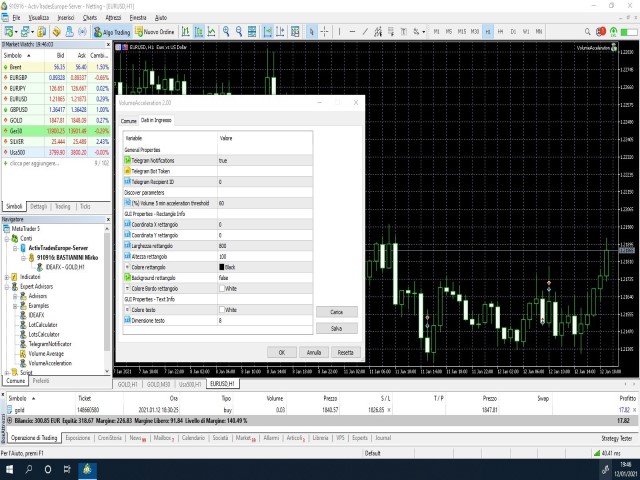Click the White Colore Bordo rettangolo swatch
The width and height of the screenshot is (640, 480).
point(222,288)
